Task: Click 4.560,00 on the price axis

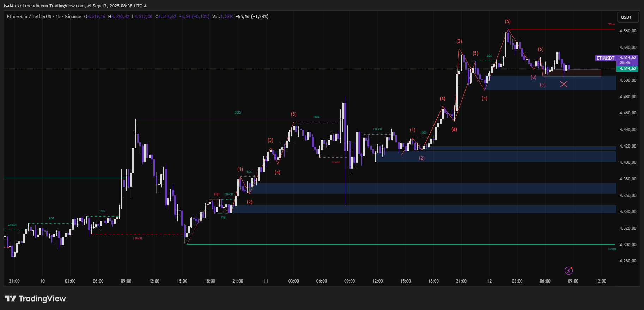Action: pyautogui.click(x=628, y=31)
